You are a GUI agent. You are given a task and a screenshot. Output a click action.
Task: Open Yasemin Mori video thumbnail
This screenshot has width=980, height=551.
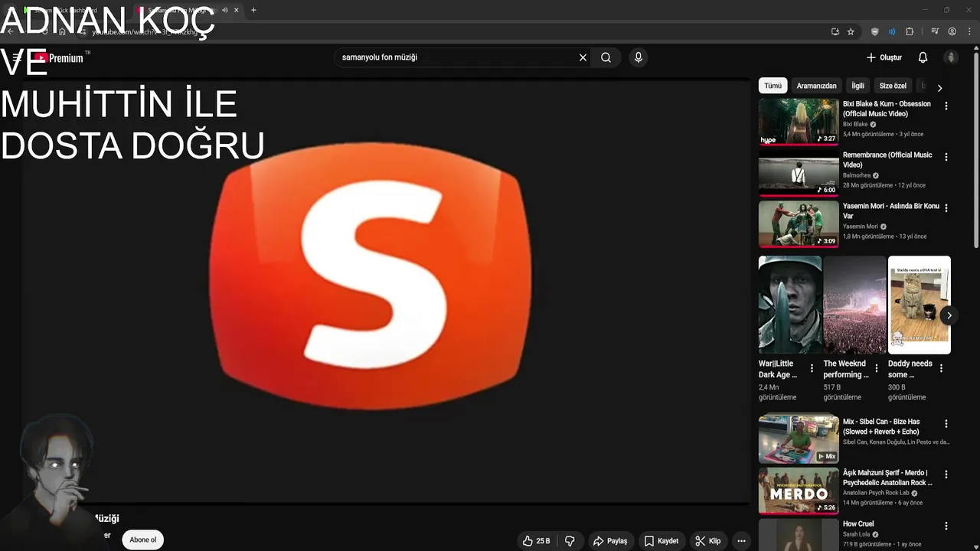coord(799,223)
